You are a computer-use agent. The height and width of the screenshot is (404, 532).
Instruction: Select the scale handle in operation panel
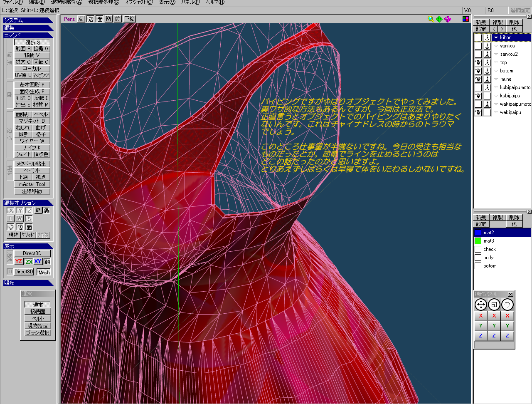click(x=494, y=305)
